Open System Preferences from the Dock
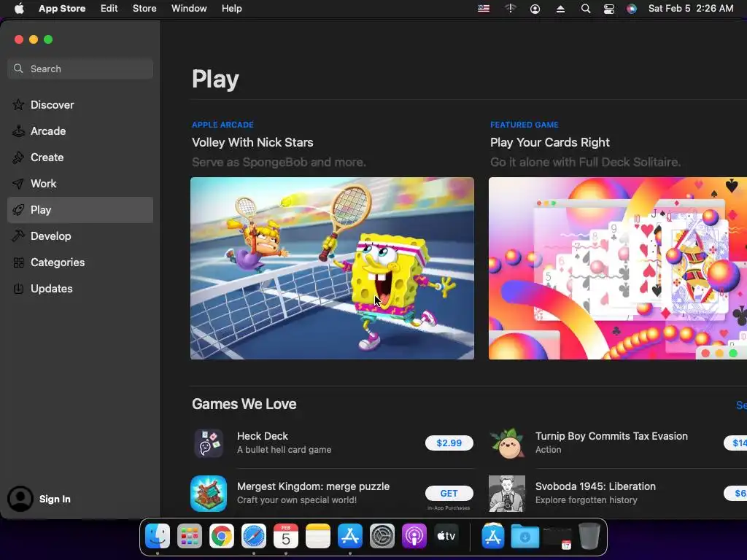 (382, 537)
